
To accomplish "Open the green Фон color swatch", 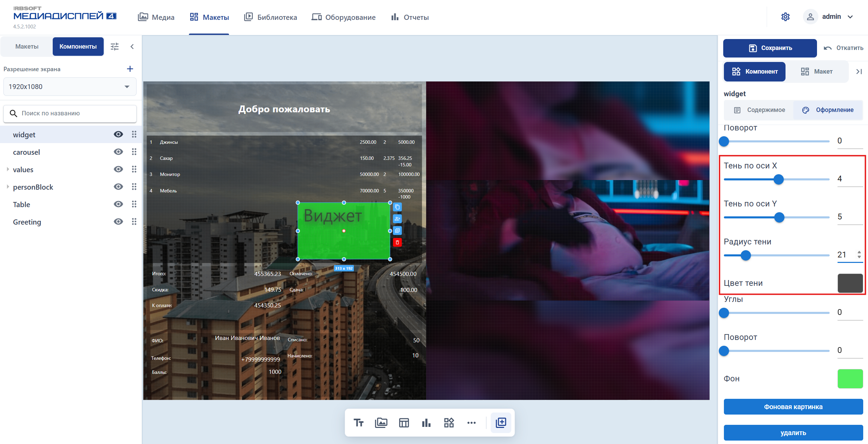I will pyautogui.click(x=850, y=379).
